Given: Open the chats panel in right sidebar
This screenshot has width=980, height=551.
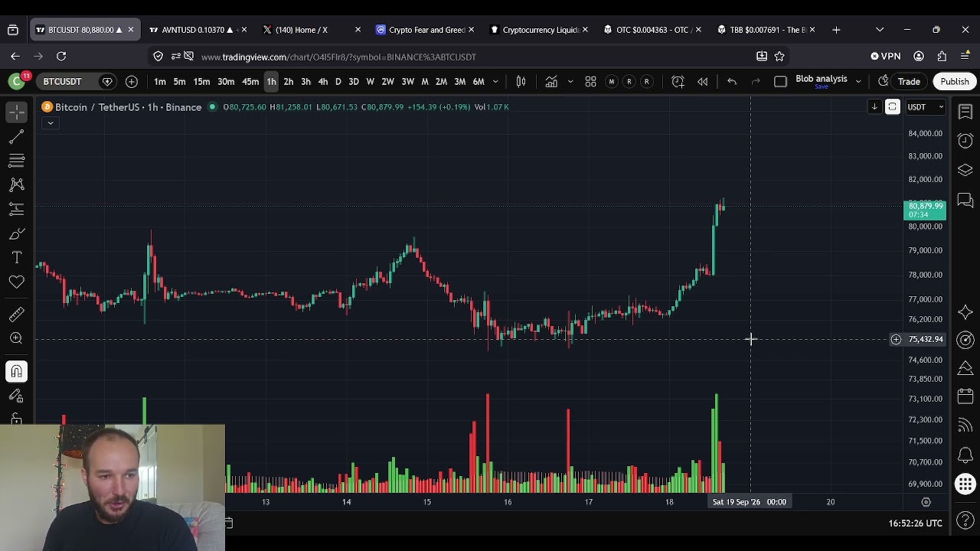Looking at the screenshot, I should 965,201.
